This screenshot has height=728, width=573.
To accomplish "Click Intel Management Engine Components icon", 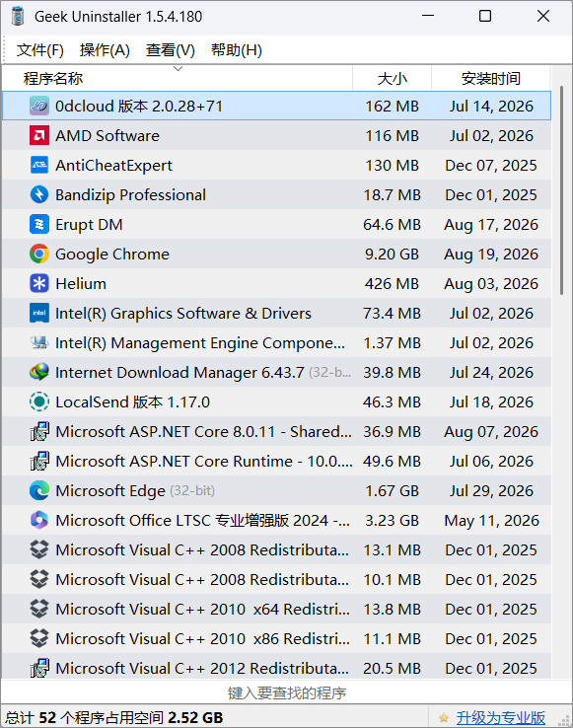I will click(x=39, y=343).
